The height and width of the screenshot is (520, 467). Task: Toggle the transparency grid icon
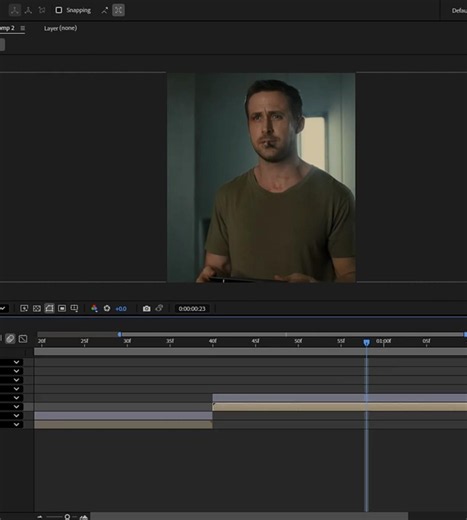[37, 309]
